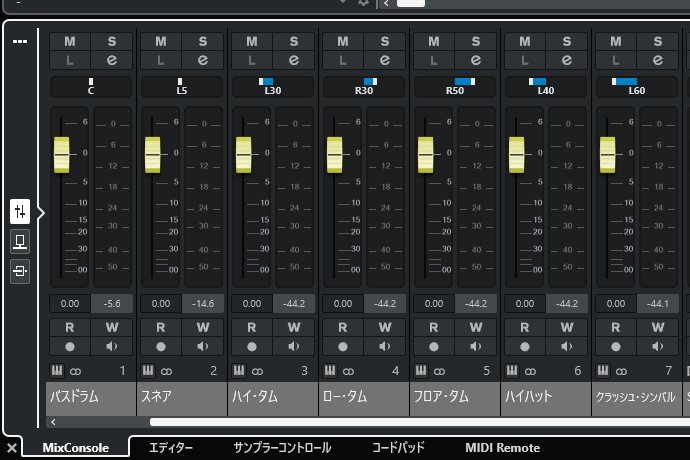690x460 pixels.
Task: Click the -5.6 peak level field on バスドラム
Action: click(x=112, y=303)
